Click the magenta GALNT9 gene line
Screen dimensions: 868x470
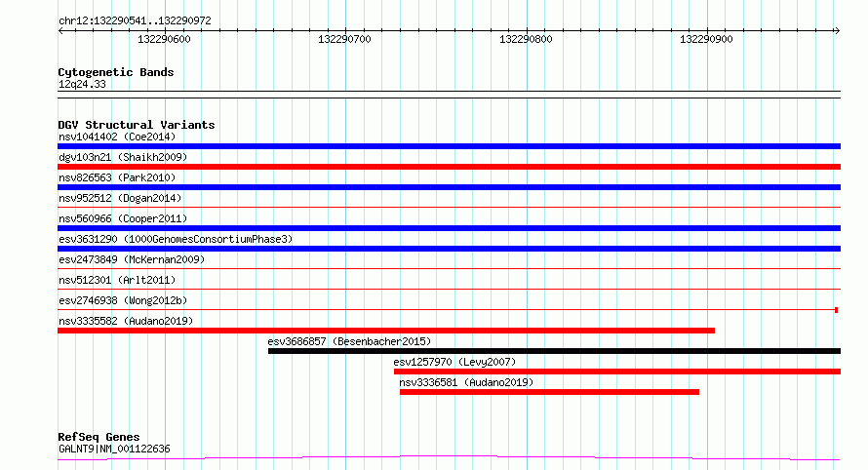(449, 457)
